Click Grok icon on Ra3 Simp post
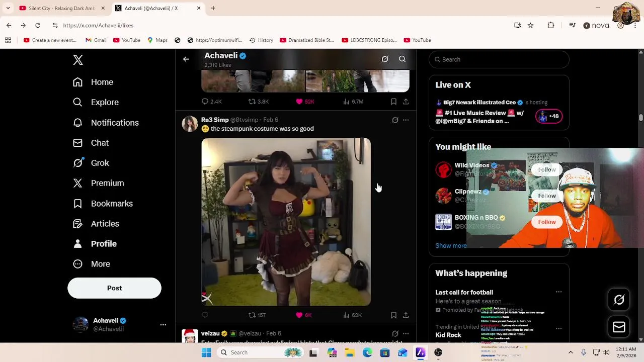 (395, 120)
